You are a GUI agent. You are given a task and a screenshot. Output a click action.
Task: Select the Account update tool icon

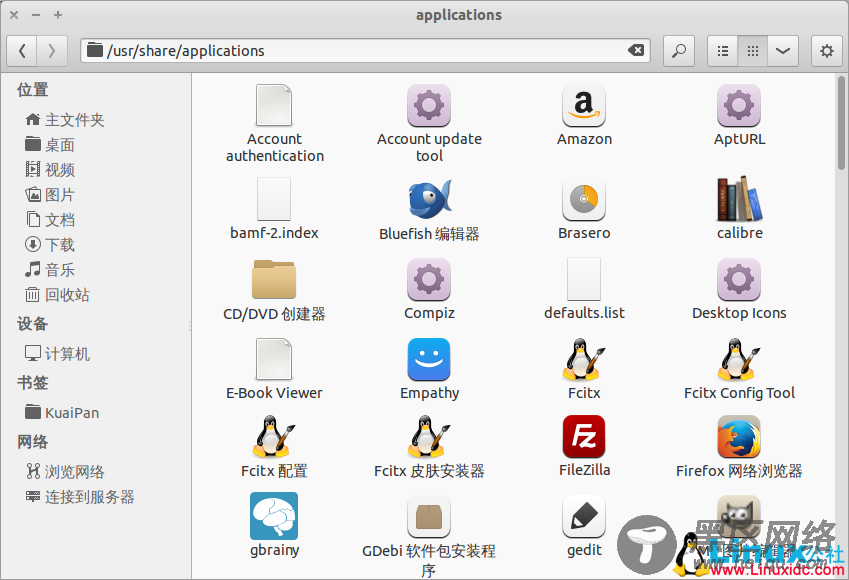point(429,105)
